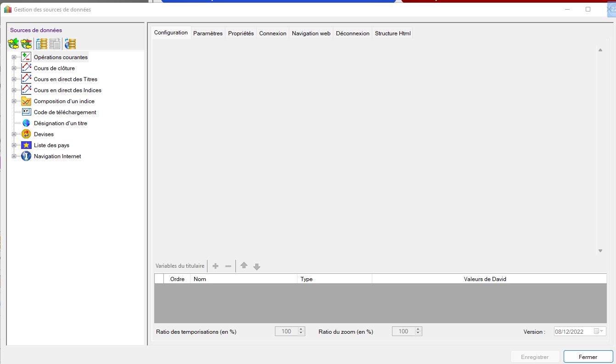Expand the Cours de clôture node

(14, 68)
